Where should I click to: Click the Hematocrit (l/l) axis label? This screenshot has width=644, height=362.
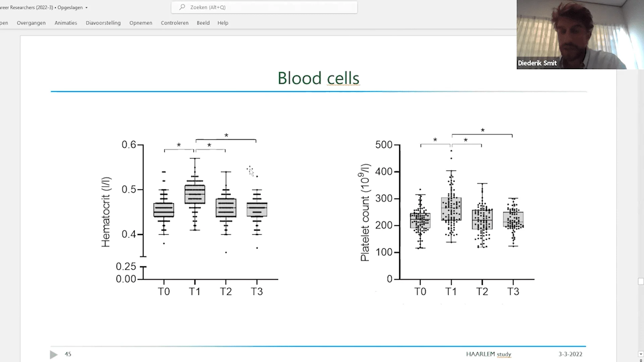[x=106, y=212]
